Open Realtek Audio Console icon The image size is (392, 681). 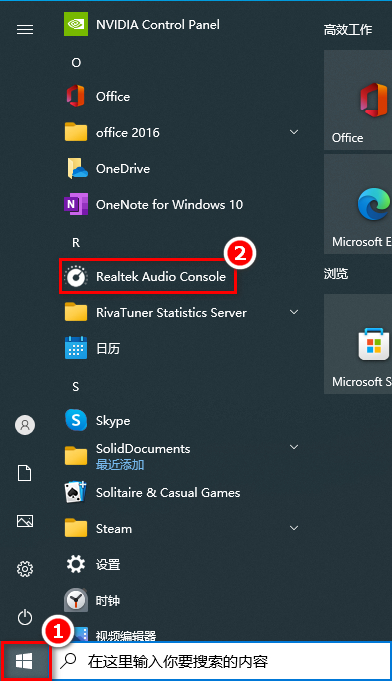76,276
